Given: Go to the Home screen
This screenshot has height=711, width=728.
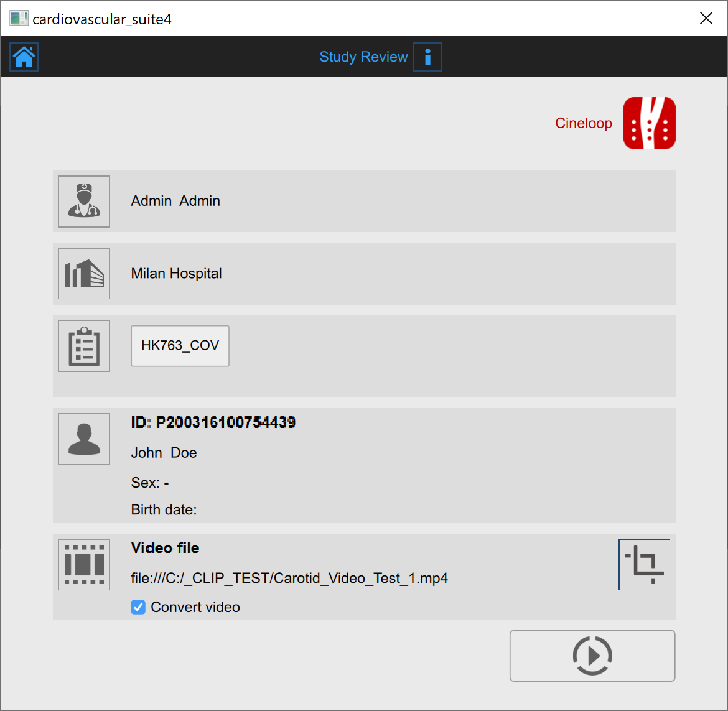Looking at the screenshot, I should tap(24, 57).
